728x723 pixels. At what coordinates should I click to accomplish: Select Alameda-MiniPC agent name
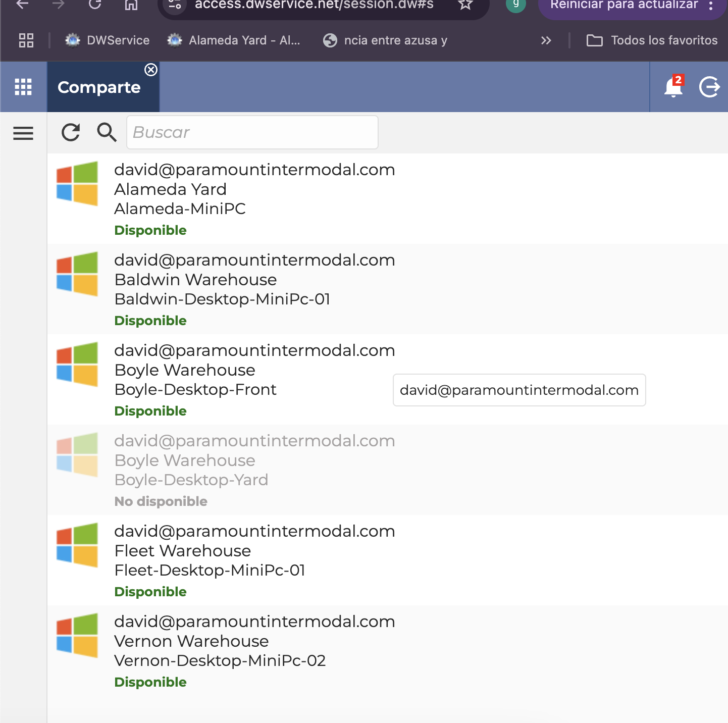click(180, 209)
